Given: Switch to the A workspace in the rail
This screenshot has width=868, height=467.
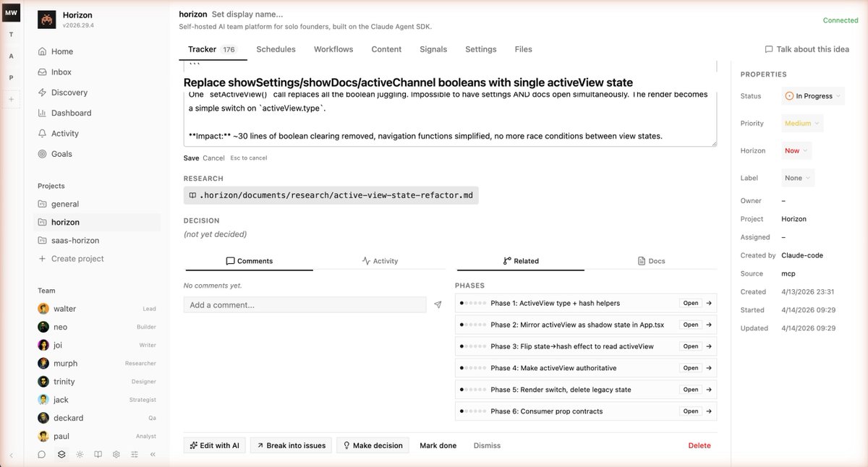Looking at the screenshot, I should 11,56.
